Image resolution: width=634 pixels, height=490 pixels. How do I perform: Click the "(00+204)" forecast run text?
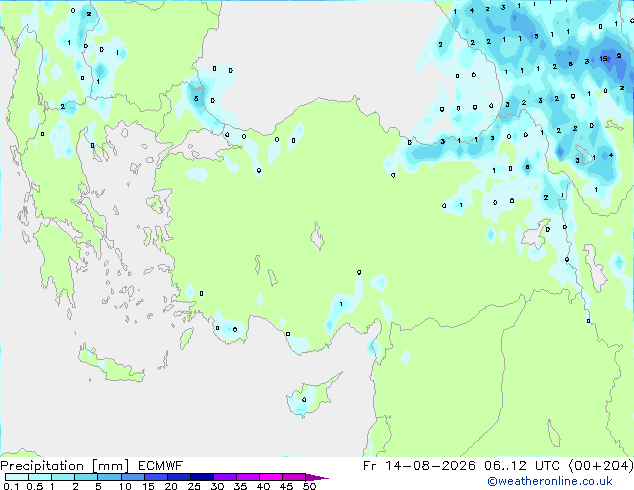click(x=601, y=466)
